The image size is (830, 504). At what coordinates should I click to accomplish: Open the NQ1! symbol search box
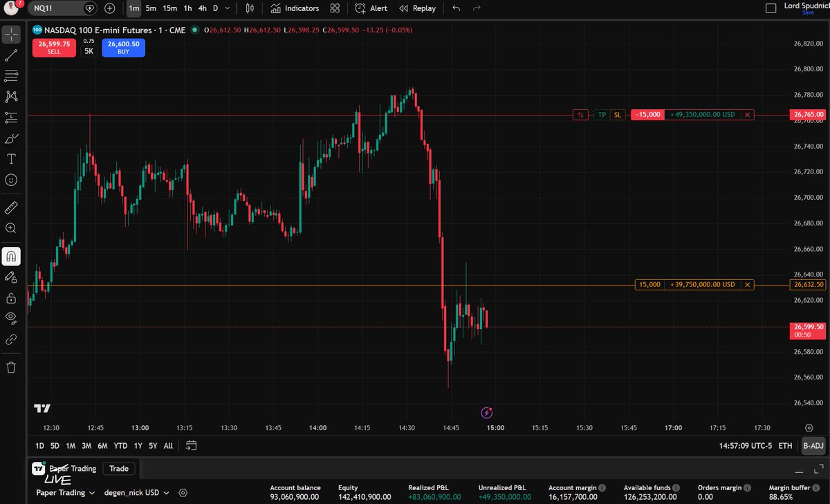62,8
